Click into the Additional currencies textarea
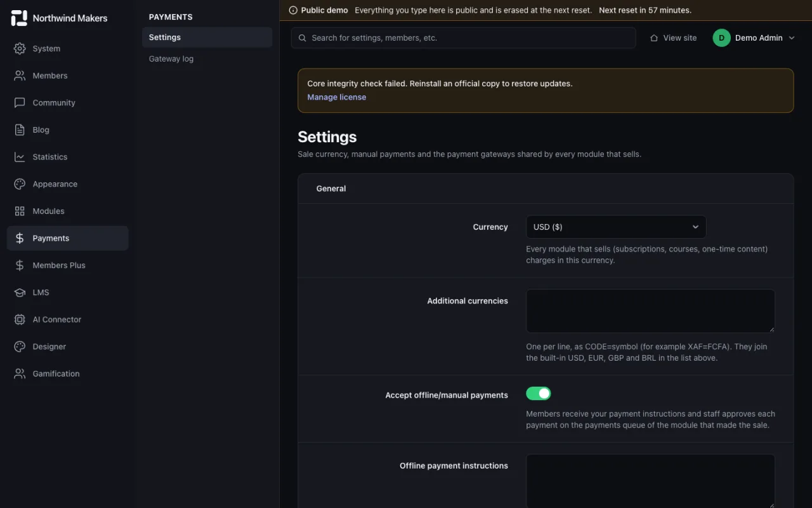The width and height of the screenshot is (812, 508). [650, 311]
